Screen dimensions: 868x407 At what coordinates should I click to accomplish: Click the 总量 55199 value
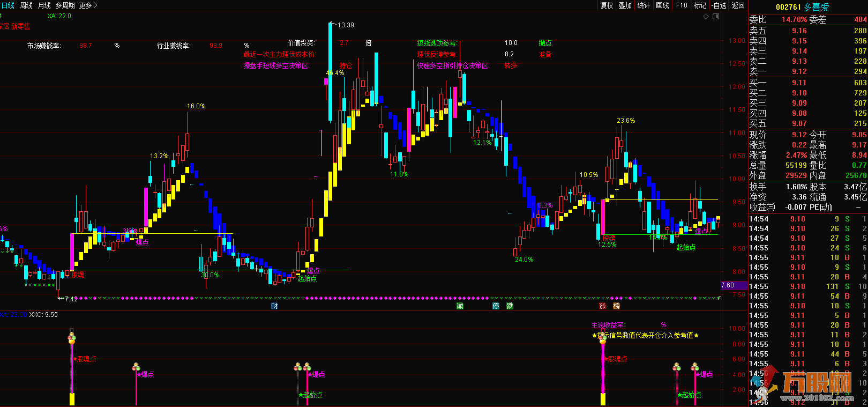click(796, 166)
